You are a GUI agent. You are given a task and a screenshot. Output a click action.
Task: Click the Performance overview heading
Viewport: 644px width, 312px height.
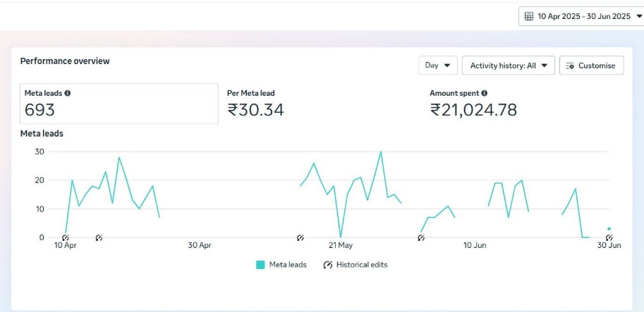tap(65, 61)
